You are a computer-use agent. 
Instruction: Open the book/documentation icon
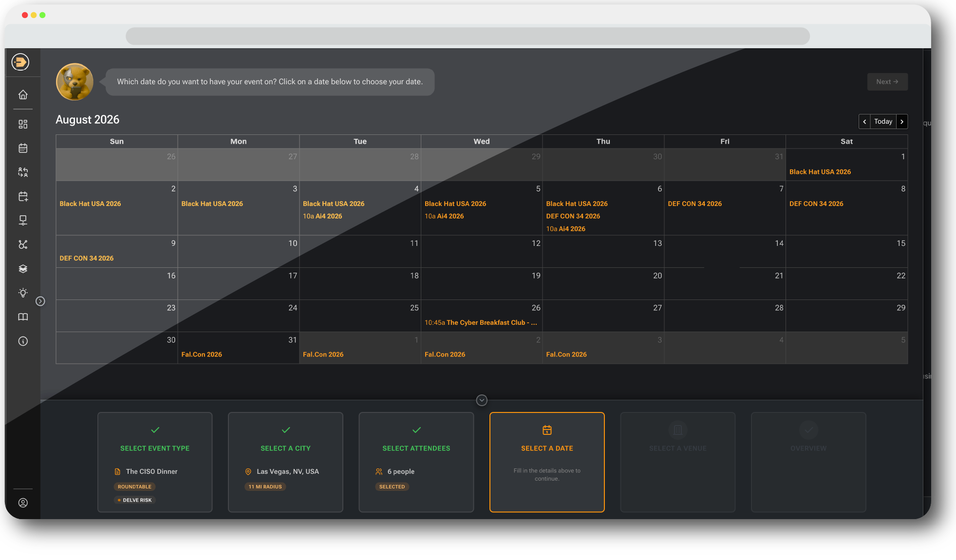pyautogui.click(x=22, y=317)
